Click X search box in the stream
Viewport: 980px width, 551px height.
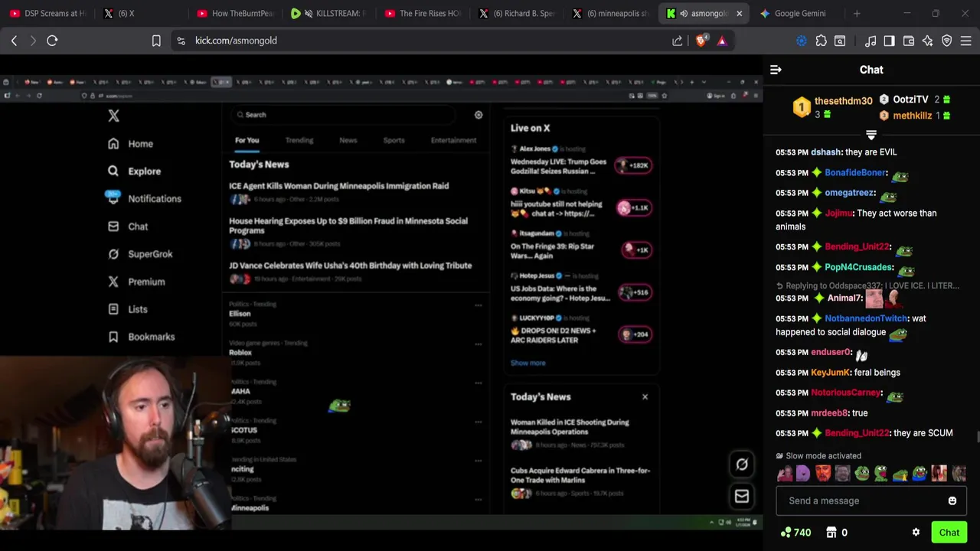345,115
